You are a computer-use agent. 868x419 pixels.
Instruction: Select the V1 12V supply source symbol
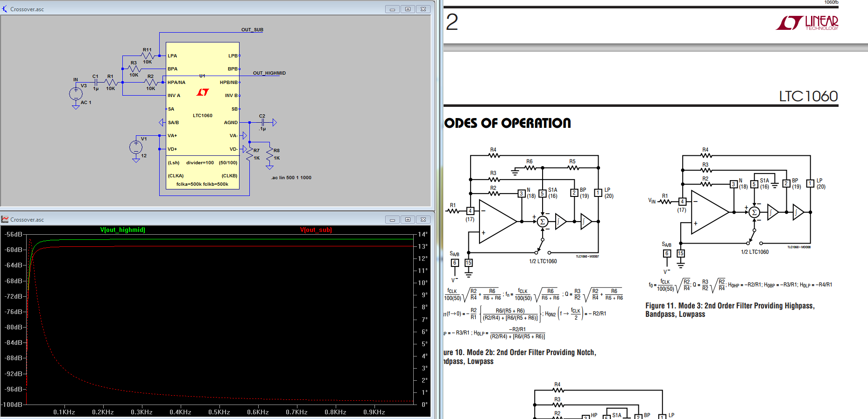pos(136,147)
